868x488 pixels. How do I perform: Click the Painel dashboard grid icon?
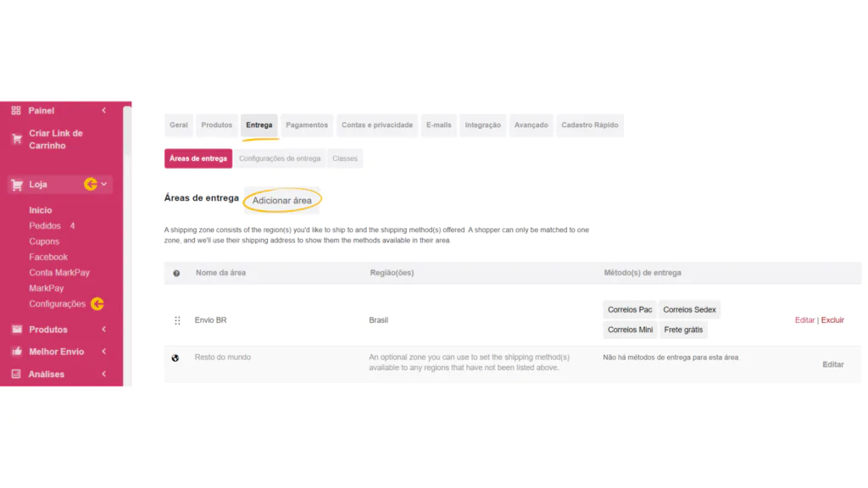point(16,111)
